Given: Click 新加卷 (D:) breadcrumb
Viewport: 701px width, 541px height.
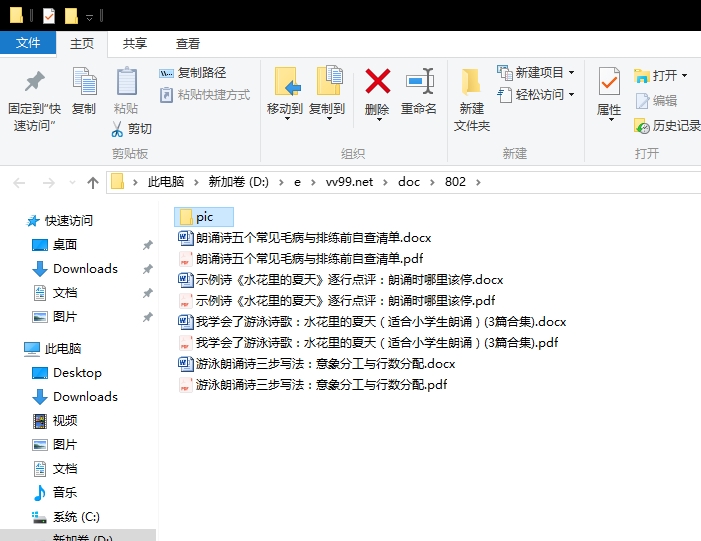Looking at the screenshot, I should [x=239, y=182].
